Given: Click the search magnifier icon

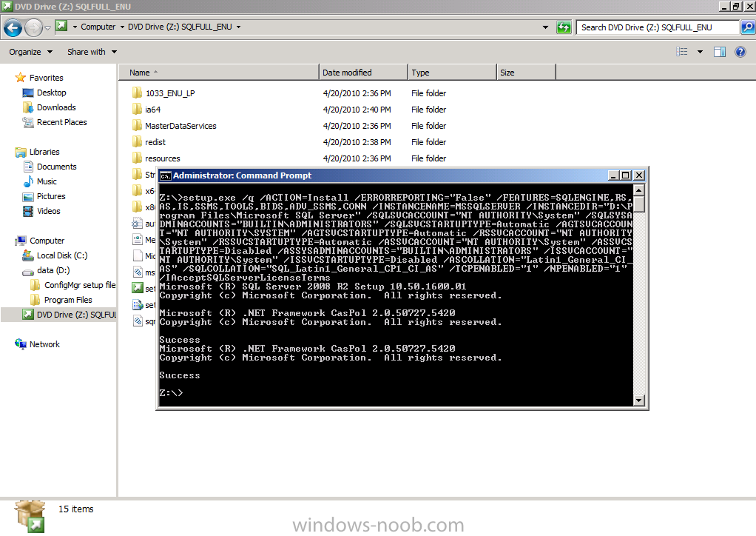Looking at the screenshot, I should tap(748, 27).
